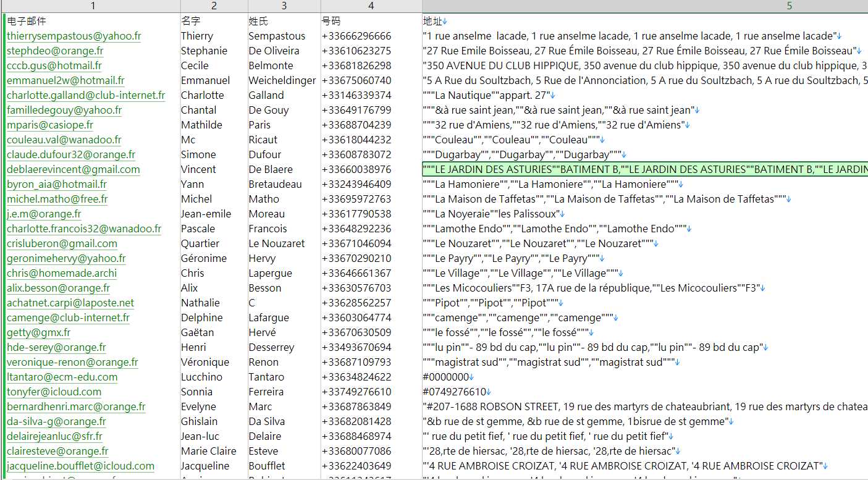Click phone number +33666296666
The height and width of the screenshot is (480, 868).
pos(356,36)
